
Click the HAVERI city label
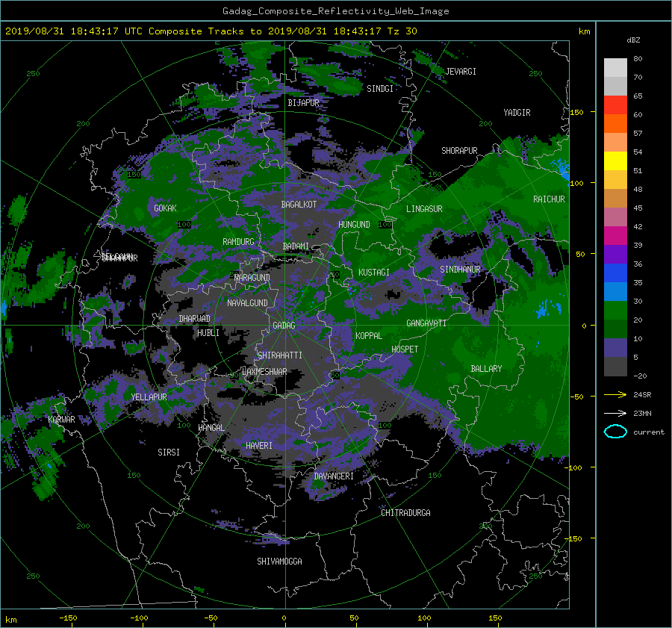(x=259, y=445)
